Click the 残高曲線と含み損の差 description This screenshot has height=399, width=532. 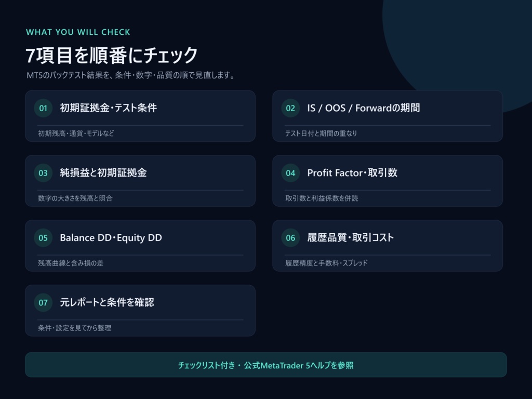[71, 263]
